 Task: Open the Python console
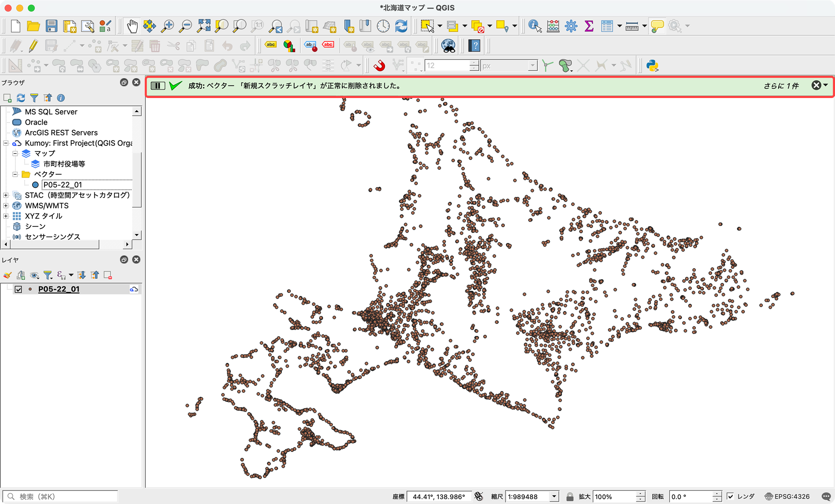(652, 65)
